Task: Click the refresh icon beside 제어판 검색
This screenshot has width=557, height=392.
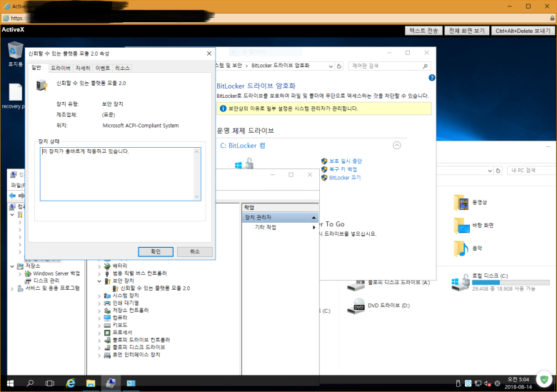Action: (339, 66)
